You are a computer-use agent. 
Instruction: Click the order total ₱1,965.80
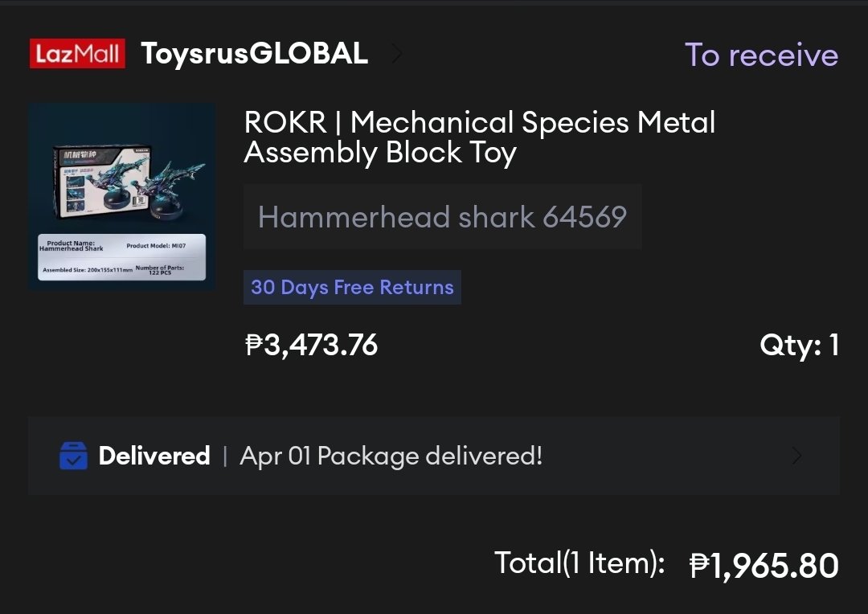pyautogui.click(x=764, y=566)
